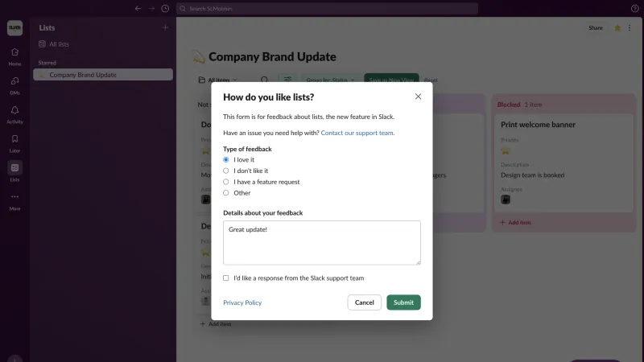Open the three-dot list options menu
Viewport: 644px width, 362px height.
coord(630,28)
